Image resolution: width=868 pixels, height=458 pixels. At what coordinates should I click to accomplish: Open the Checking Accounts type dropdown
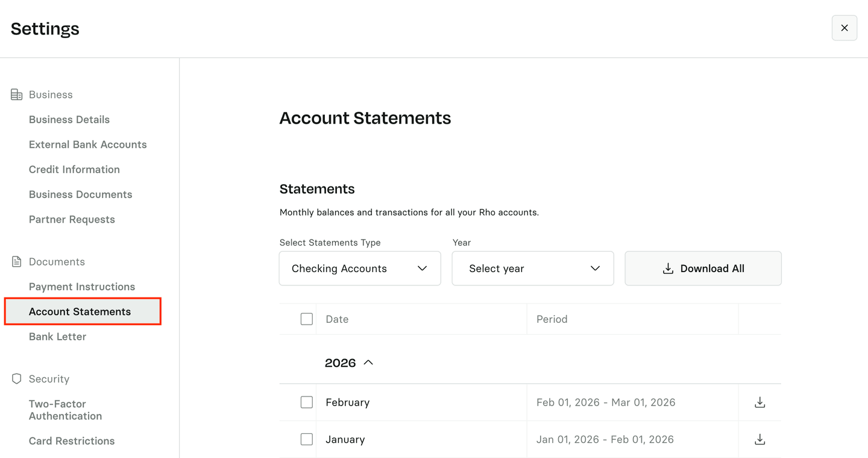pos(360,269)
